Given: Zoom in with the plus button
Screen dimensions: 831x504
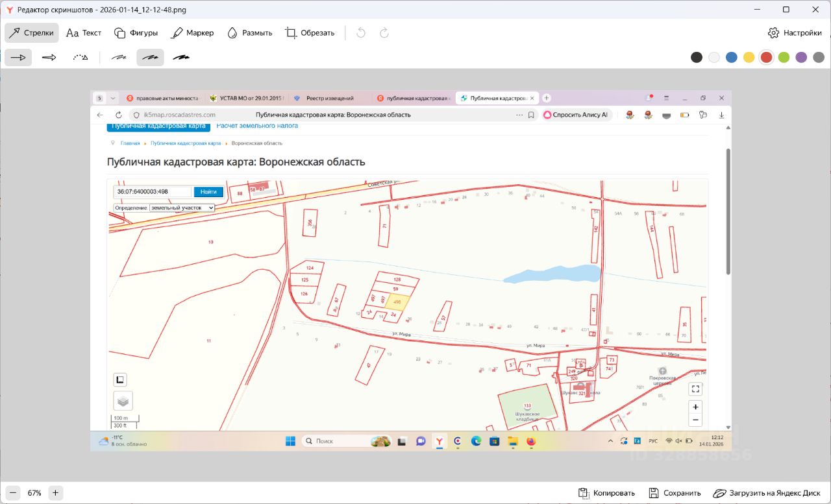Looking at the screenshot, I should pyautogui.click(x=55, y=493).
